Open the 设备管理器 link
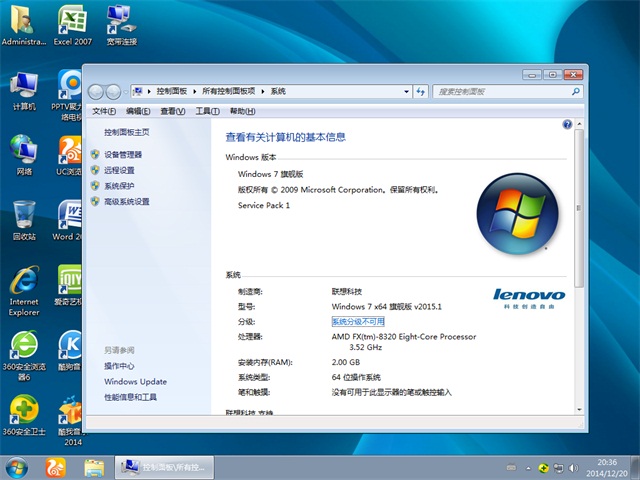640x480 pixels. point(123,155)
